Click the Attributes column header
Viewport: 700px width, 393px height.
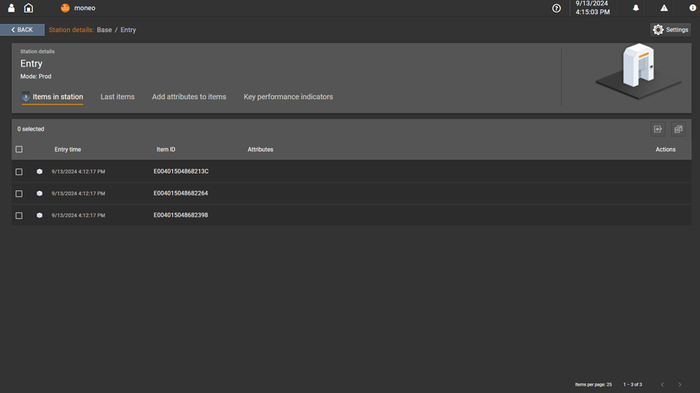pos(260,150)
